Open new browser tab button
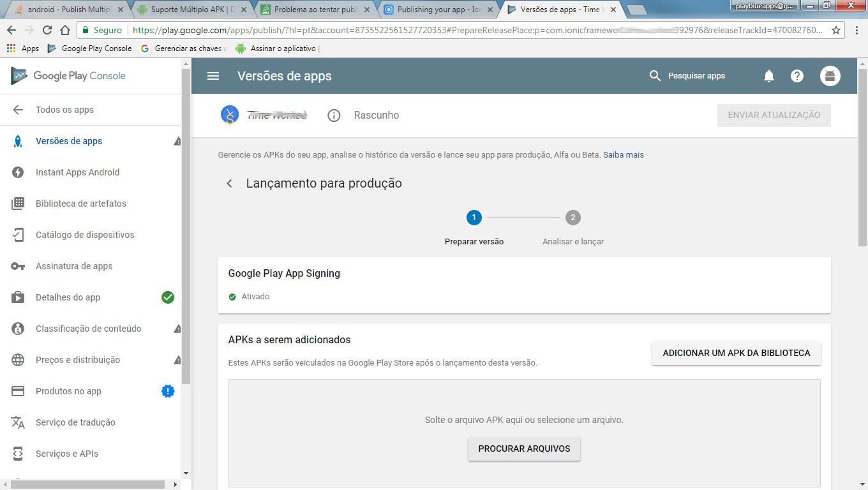 (x=637, y=10)
